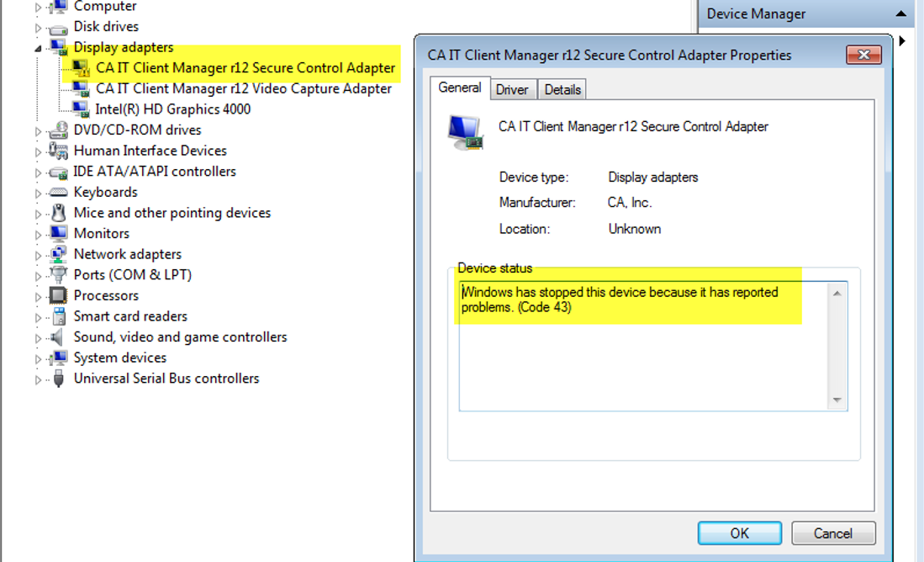Select CA IT Client Manager r12 Video Capture Adapter
This screenshot has width=924, height=562.
(243, 88)
